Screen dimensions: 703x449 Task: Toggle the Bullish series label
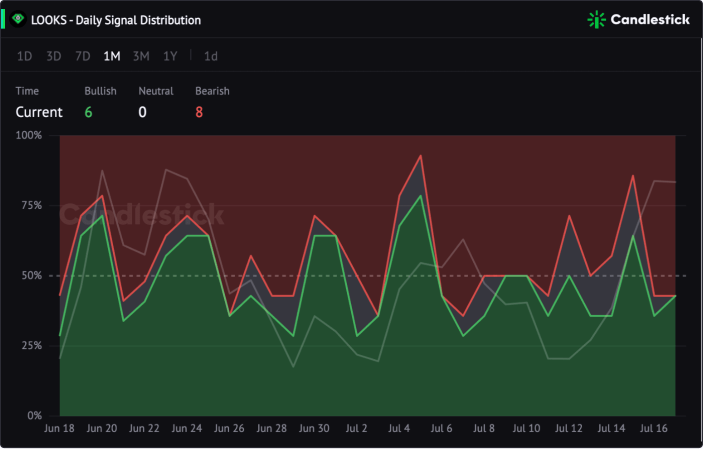[x=100, y=91]
